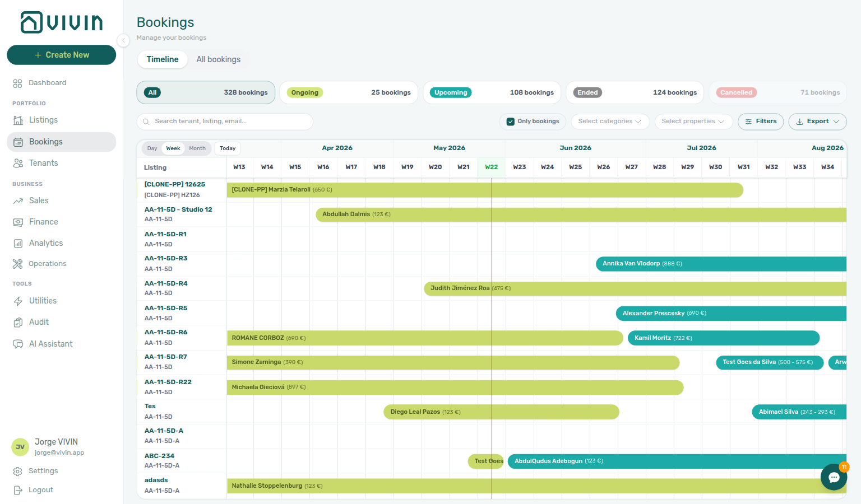
Task: Click the Logout door icon
Action: pos(17,490)
